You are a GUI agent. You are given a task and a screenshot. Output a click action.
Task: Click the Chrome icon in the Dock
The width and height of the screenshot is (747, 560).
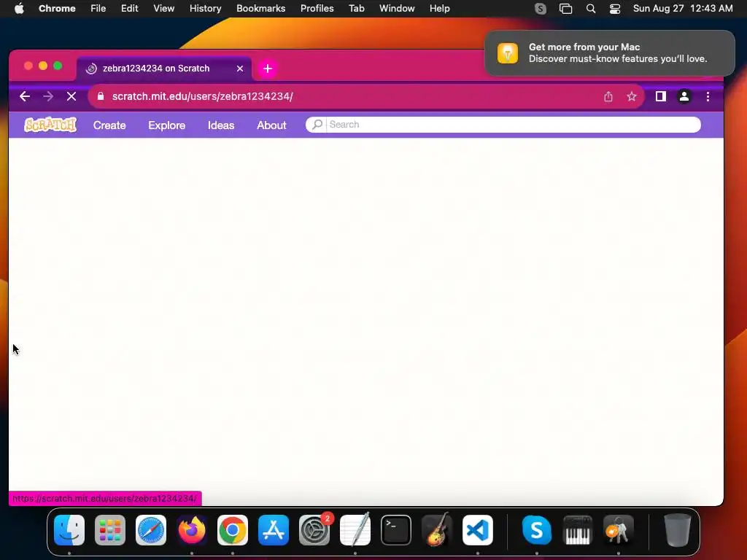(x=233, y=530)
